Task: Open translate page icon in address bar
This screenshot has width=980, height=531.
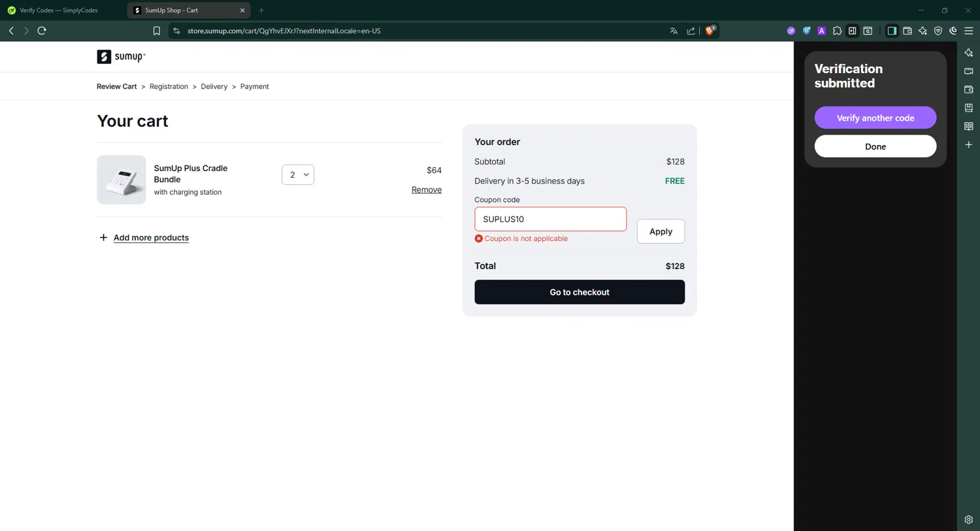Action: click(x=674, y=31)
